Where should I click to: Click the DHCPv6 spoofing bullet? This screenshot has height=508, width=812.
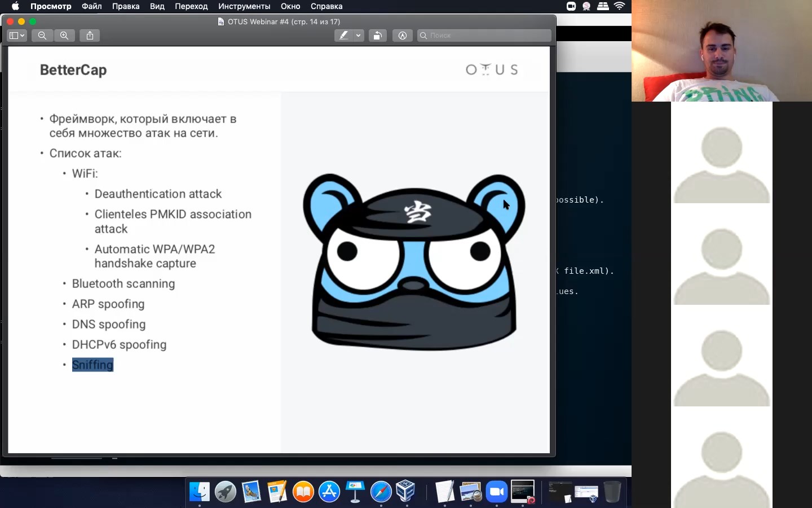point(119,345)
